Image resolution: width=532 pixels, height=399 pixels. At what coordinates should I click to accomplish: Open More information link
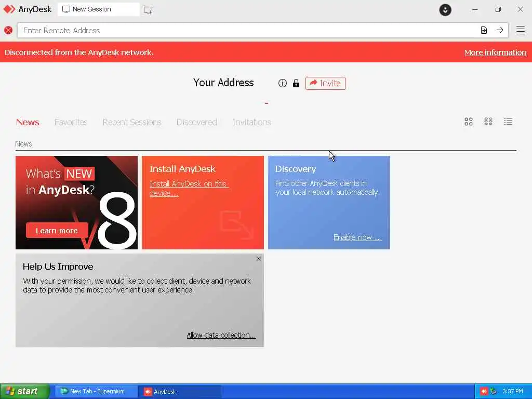click(x=495, y=52)
